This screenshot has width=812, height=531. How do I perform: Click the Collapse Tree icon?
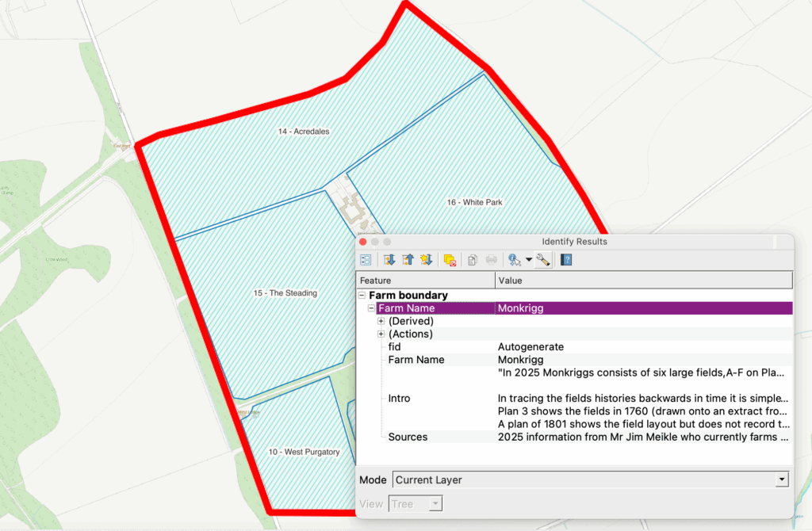point(408,259)
